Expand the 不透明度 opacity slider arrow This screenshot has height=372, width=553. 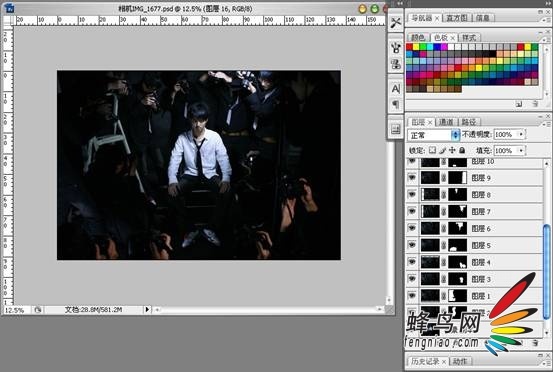click(521, 134)
